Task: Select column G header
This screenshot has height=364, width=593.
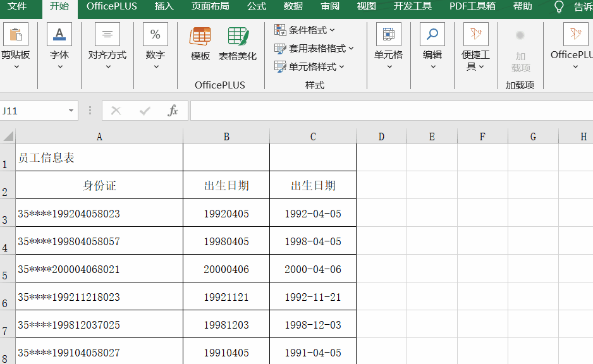Action: click(533, 136)
